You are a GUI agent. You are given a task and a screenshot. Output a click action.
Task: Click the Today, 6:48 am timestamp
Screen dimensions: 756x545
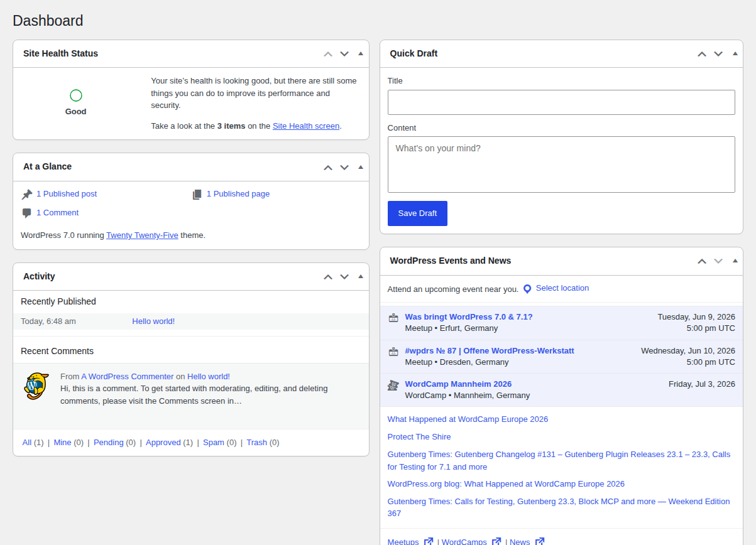(48, 321)
